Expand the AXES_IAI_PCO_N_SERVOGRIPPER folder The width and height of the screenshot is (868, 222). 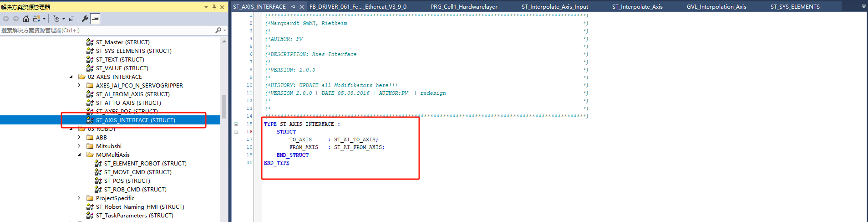tap(79, 85)
